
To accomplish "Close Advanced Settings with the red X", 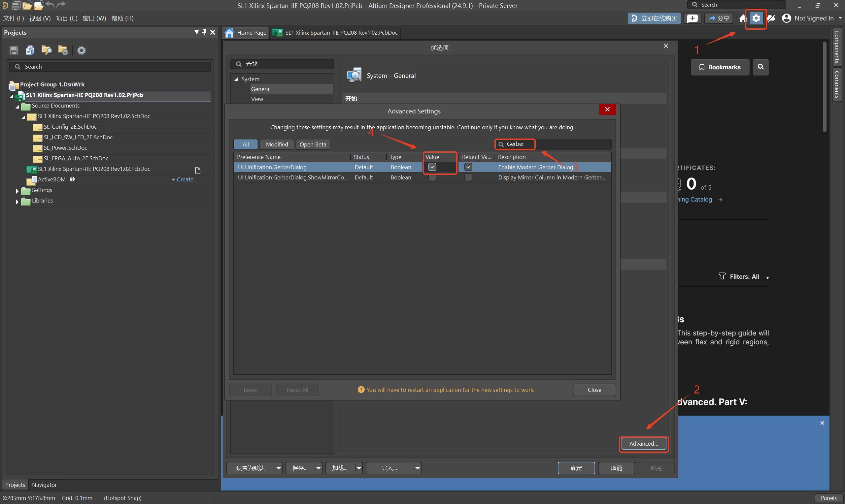I will coord(607,110).
